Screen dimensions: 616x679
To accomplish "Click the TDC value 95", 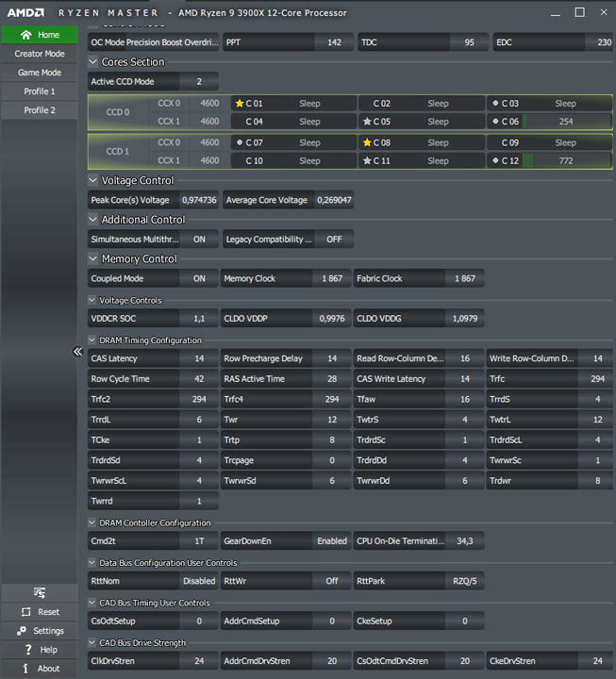I will (469, 42).
